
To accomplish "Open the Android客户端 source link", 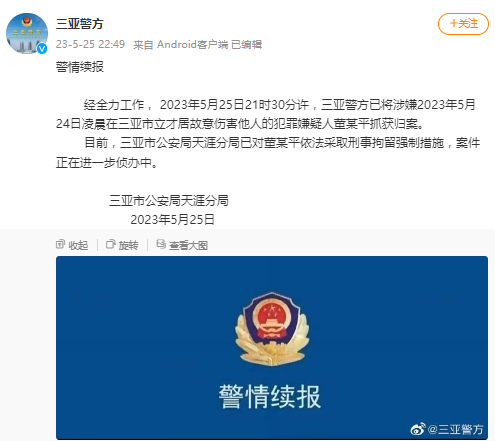I will (192, 44).
